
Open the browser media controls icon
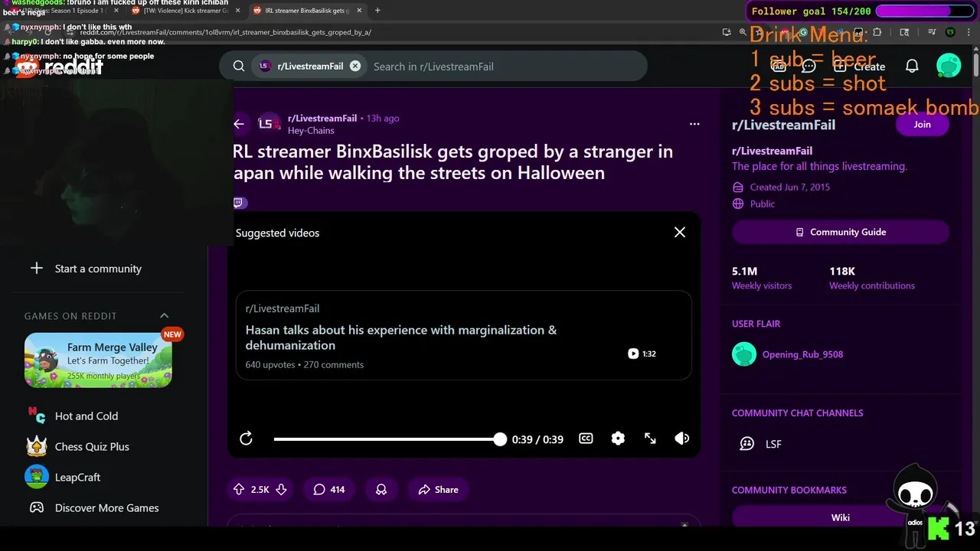932,32
